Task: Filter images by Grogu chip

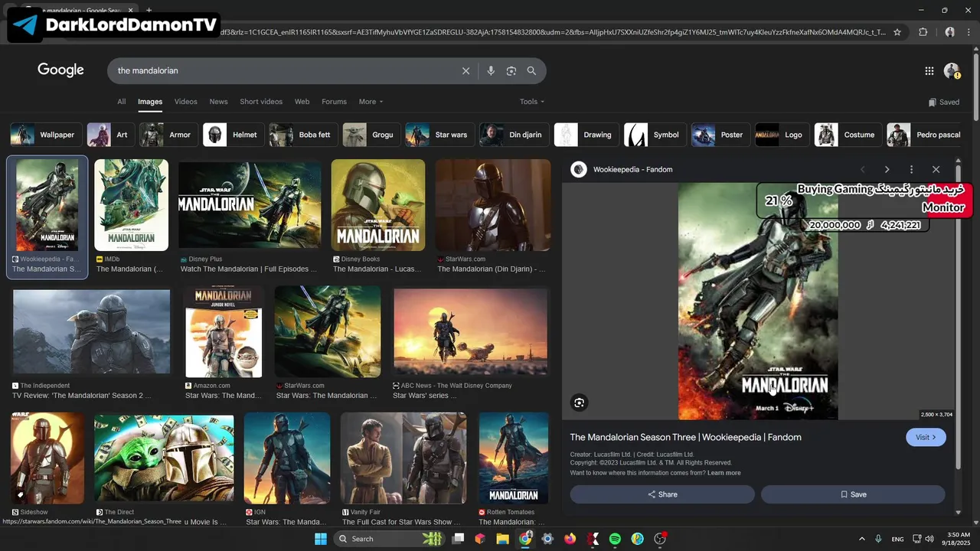Action: (x=371, y=135)
